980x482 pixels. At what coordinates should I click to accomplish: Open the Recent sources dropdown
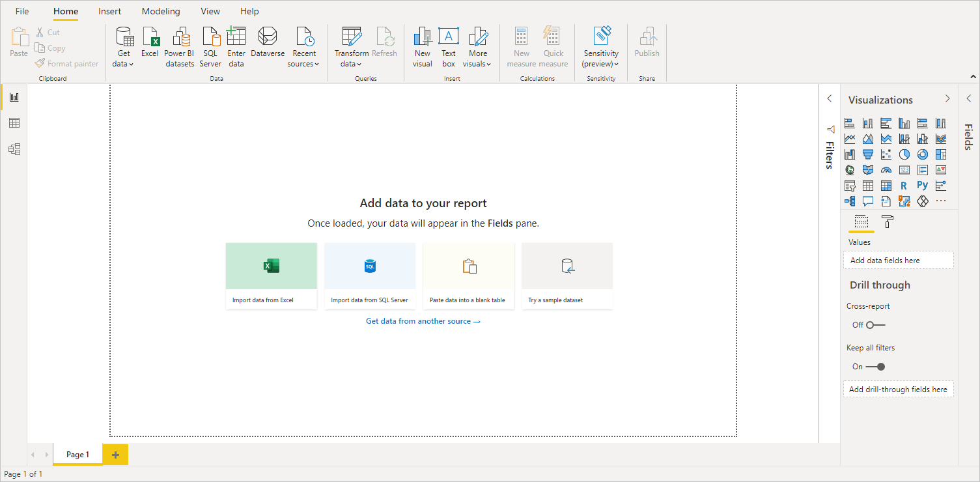303,47
